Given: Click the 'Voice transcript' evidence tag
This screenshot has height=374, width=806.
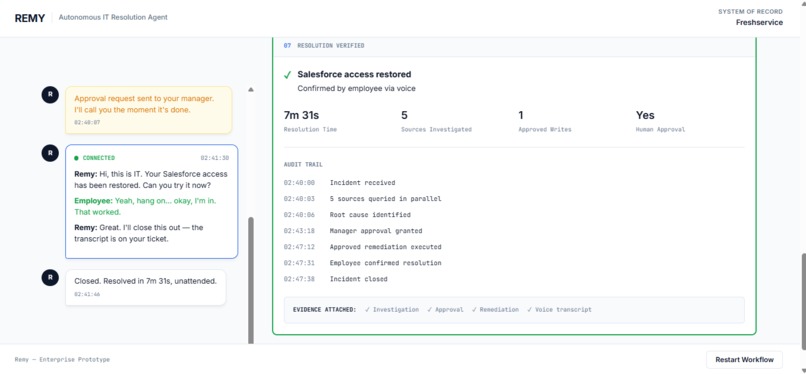Looking at the screenshot, I should pos(559,310).
